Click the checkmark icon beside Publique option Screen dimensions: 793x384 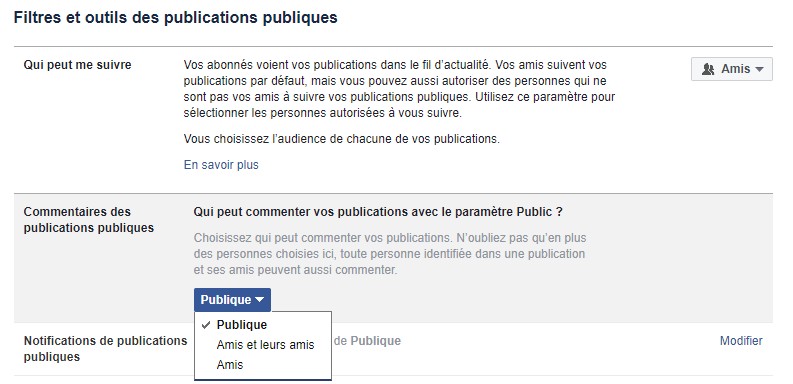pyautogui.click(x=205, y=325)
